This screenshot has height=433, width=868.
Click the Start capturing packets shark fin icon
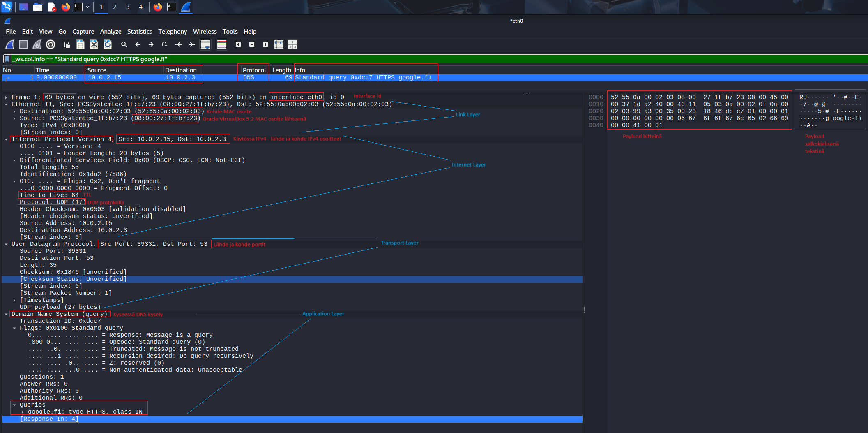[x=10, y=44]
